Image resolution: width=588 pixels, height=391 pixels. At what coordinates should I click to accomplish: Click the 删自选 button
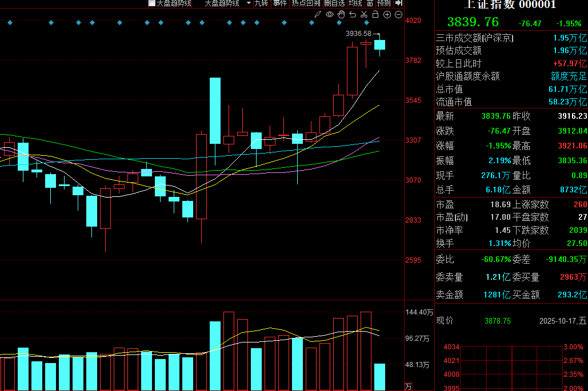335,3
